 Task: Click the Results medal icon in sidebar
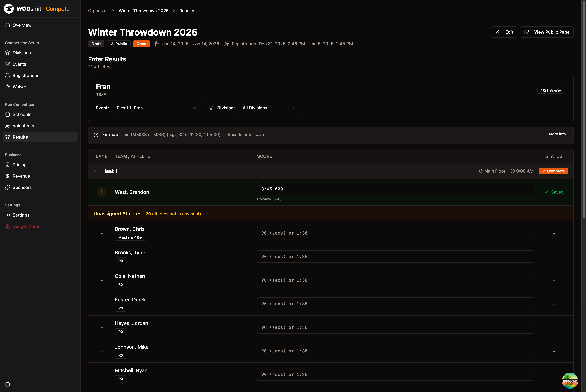click(x=8, y=137)
